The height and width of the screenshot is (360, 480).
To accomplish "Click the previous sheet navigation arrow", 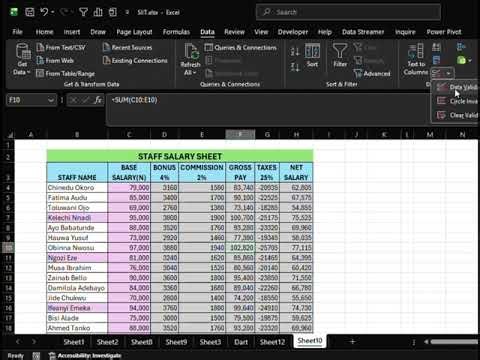I will 18,342.
